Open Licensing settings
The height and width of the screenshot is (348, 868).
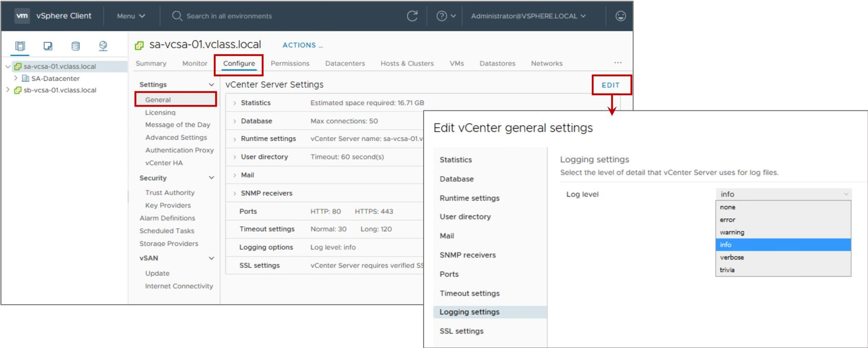click(x=160, y=112)
